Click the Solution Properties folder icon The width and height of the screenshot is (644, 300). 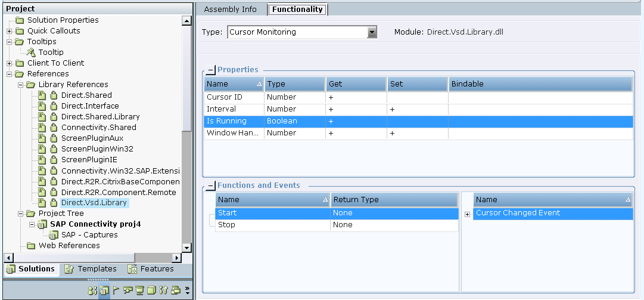[20, 20]
